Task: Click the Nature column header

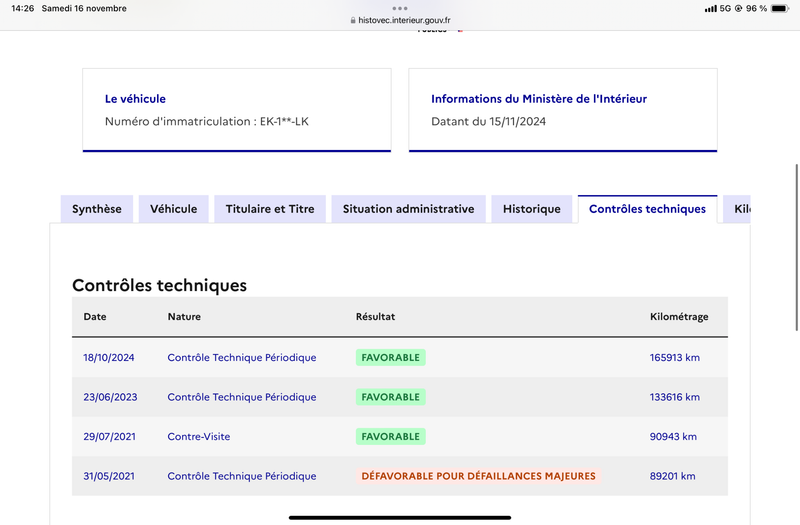Action: (184, 316)
